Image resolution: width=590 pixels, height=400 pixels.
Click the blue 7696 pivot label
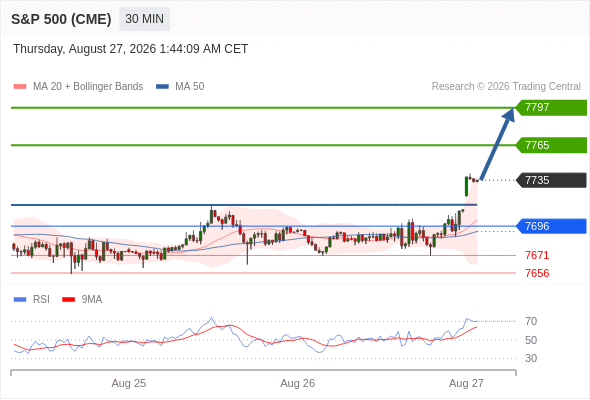(x=551, y=226)
